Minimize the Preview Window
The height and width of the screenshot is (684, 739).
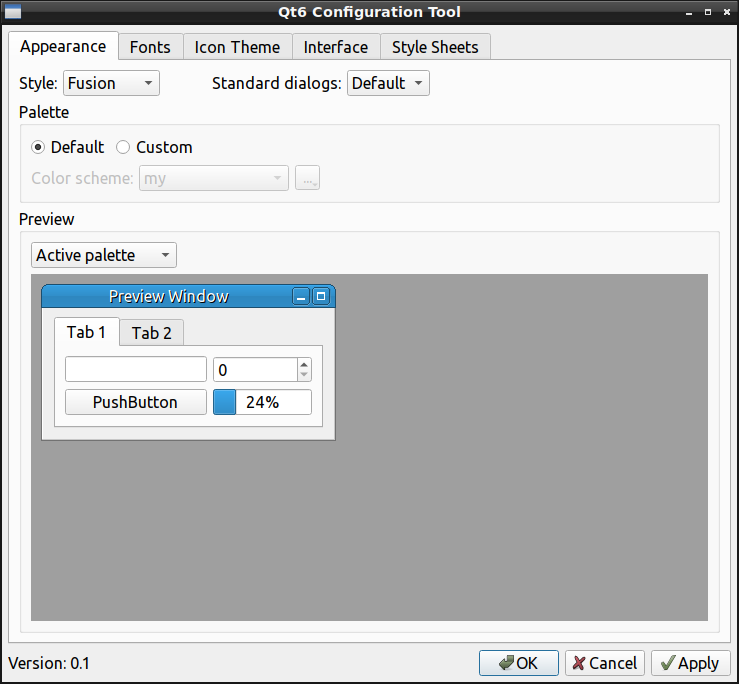click(301, 297)
